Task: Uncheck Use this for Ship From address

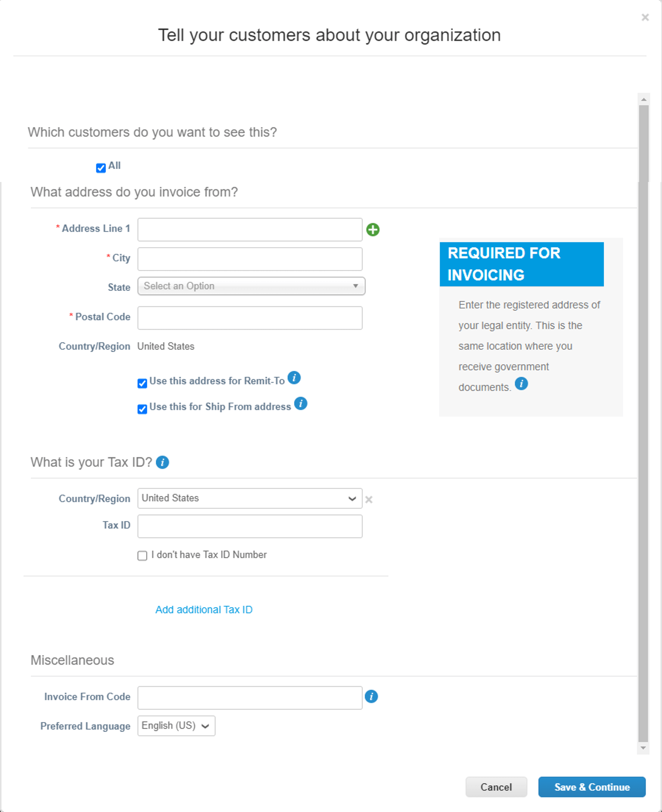Action: [142, 409]
